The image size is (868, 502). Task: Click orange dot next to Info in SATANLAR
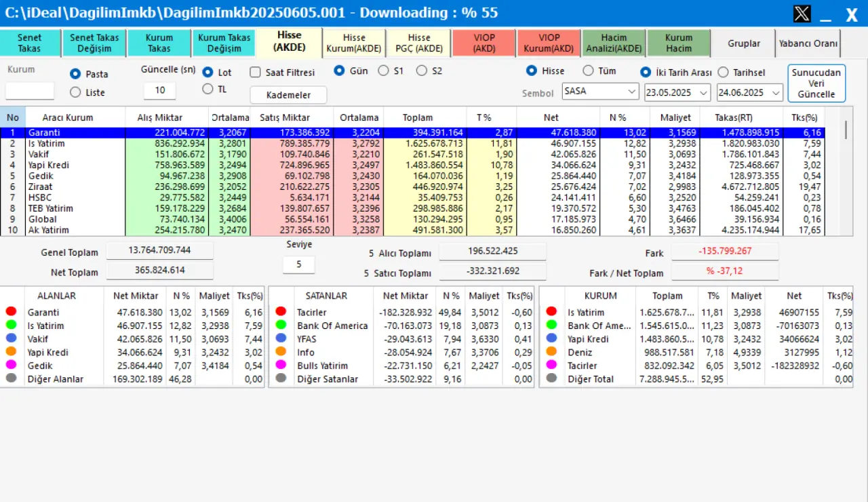tap(281, 352)
